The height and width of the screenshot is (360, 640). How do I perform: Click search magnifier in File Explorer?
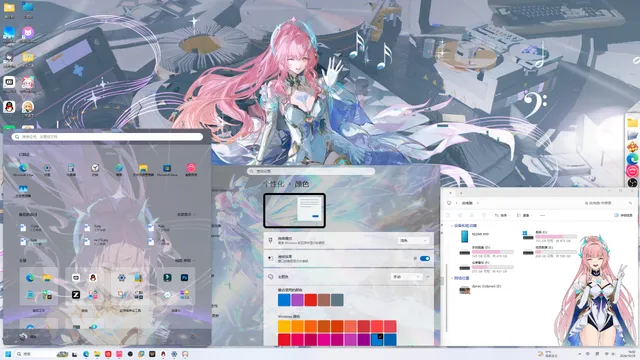[x=630, y=203]
